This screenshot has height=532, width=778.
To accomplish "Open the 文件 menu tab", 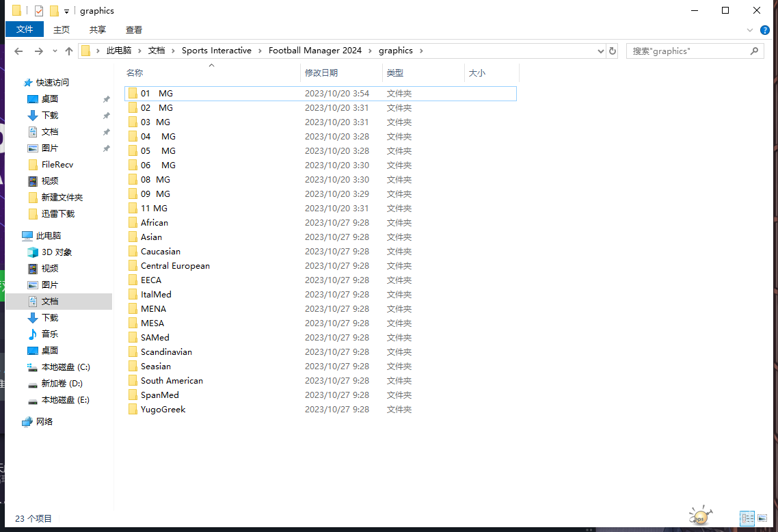I will pyautogui.click(x=25, y=29).
